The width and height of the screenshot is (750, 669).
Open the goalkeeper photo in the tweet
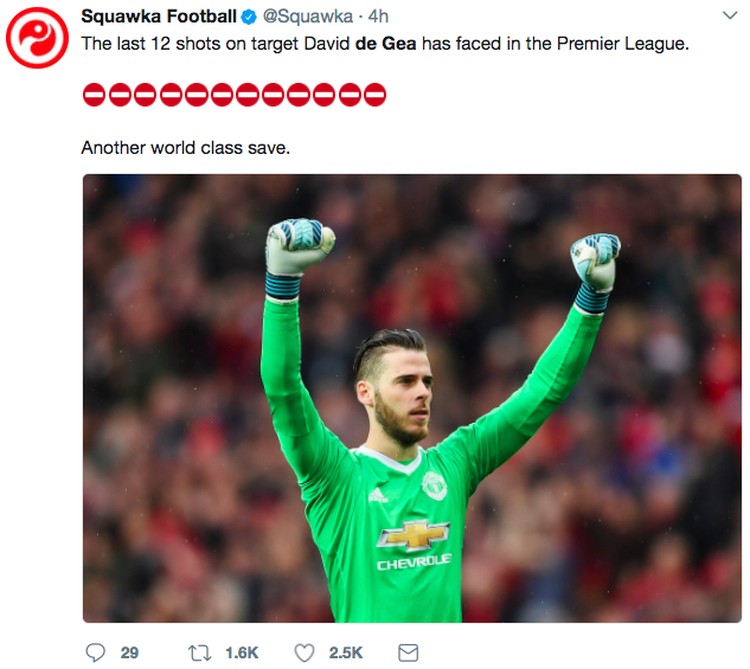[x=412, y=398]
